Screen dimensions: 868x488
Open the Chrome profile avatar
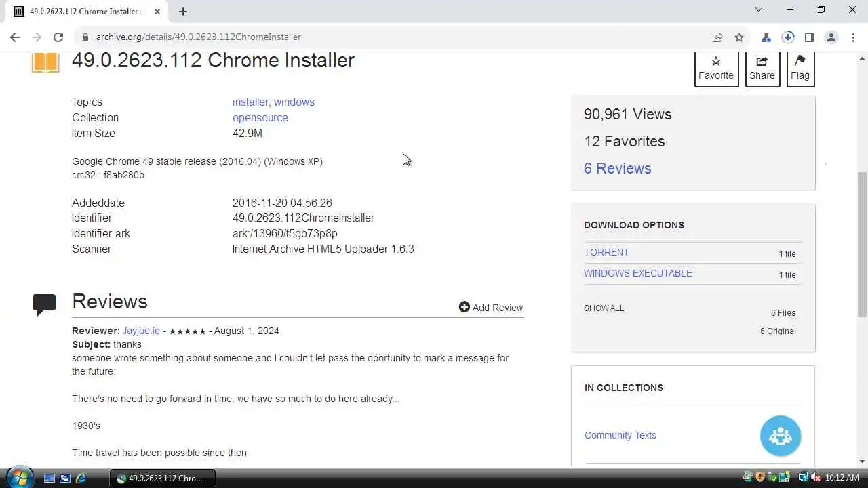tap(831, 37)
